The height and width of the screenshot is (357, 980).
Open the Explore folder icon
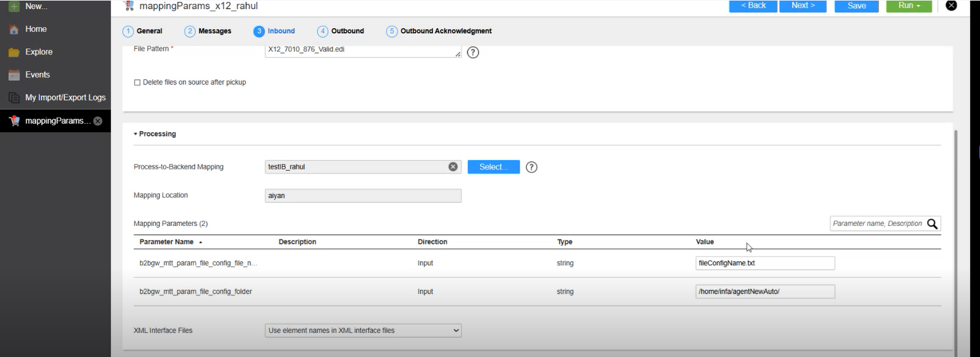click(14, 52)
